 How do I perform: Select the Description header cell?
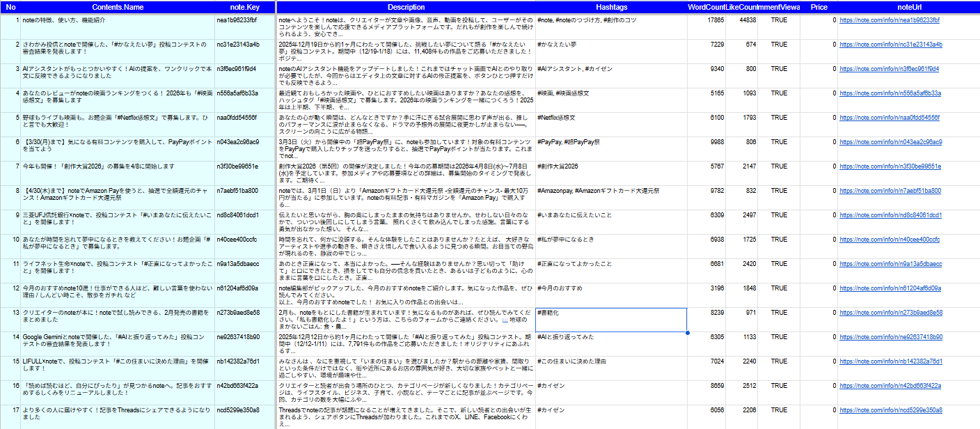coord(406,6)
